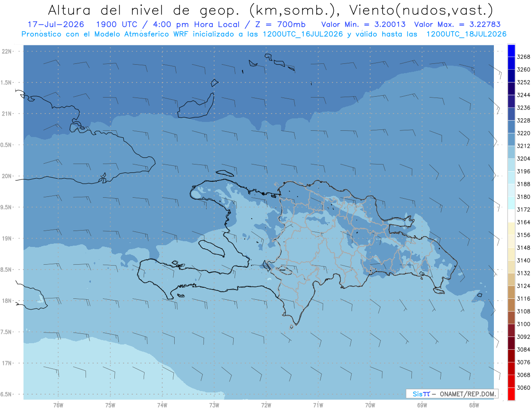
Task: Select the dark maroon swatch between 3092 and 3084
Action: tap(511, 343)
